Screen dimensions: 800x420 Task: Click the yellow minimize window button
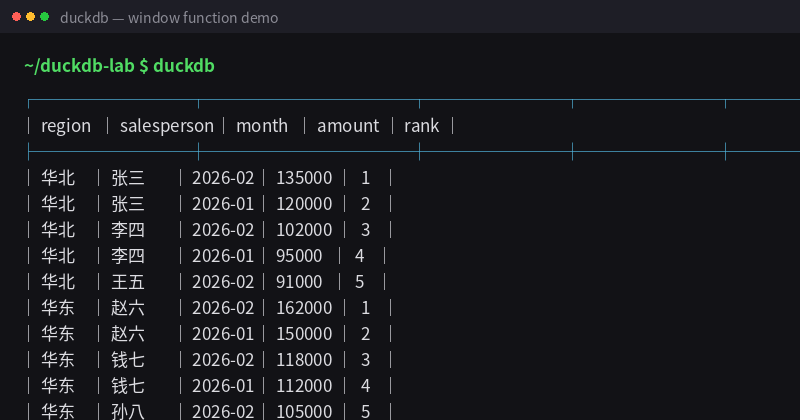(31, 17)
